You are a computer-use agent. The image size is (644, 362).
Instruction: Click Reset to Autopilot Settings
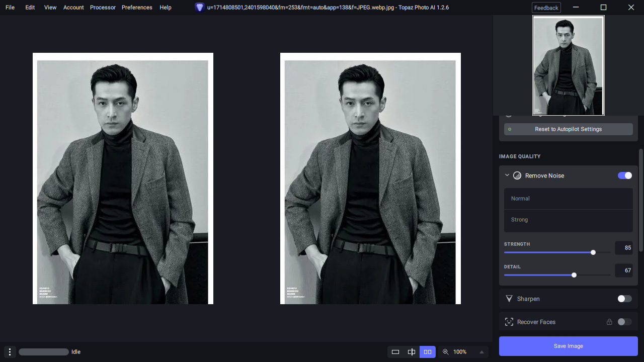coord(568,129)
